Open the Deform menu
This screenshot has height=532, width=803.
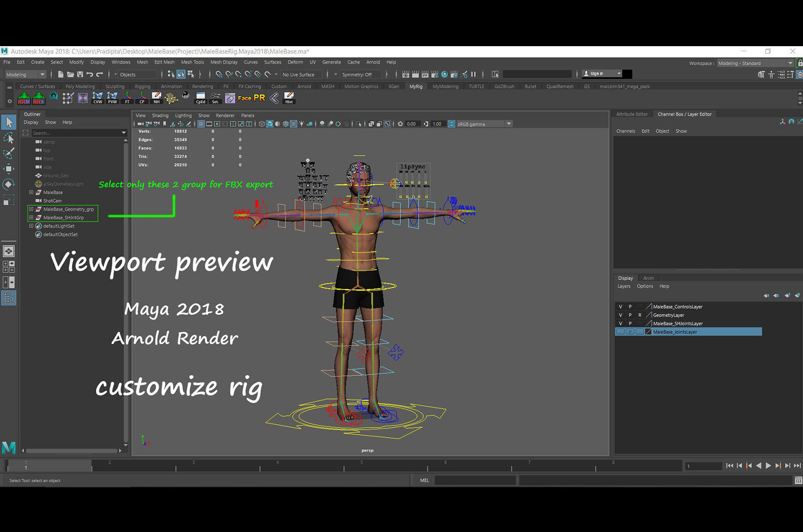[295, 62]
